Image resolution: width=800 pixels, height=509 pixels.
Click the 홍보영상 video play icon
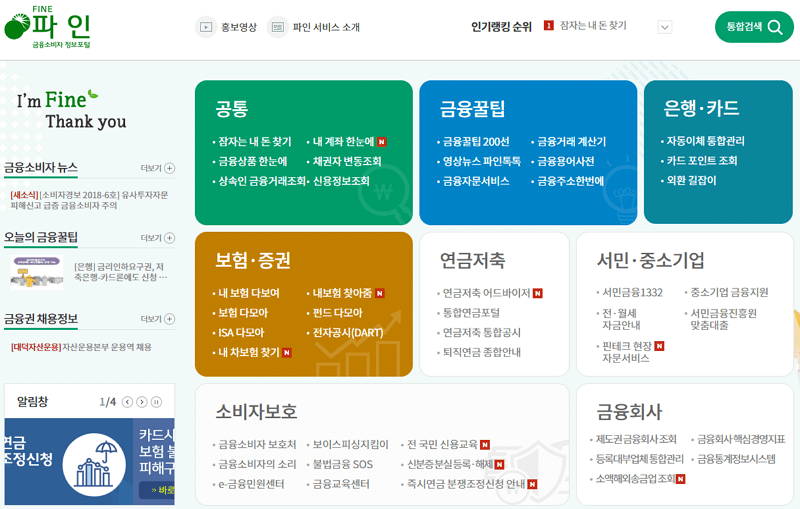(206, 27)
